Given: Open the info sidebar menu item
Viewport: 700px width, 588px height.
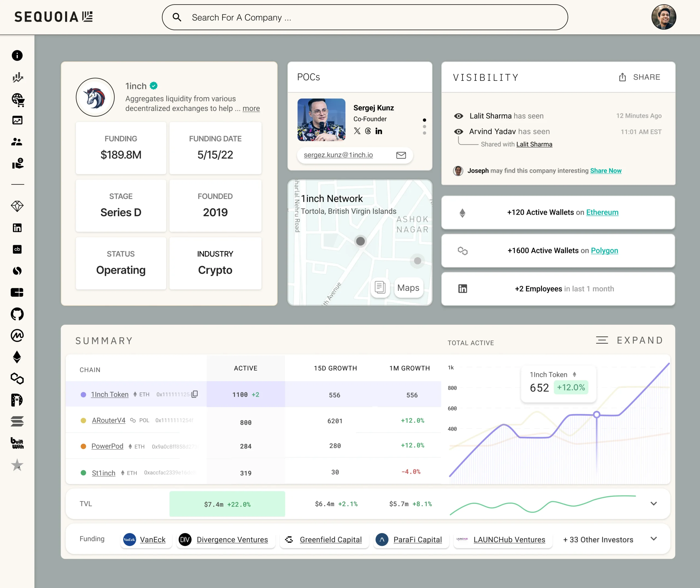Looking at the screenshot, I should pos(17,55).
